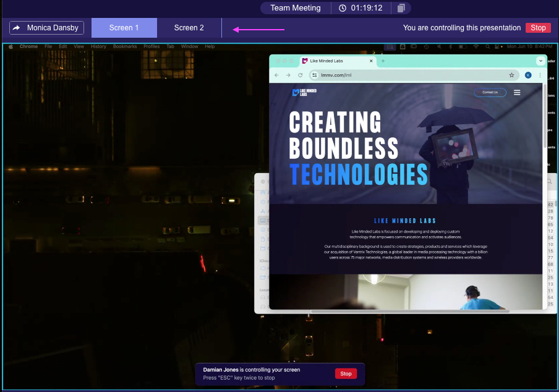Reload the lmmv.com page
Viewport: 559px width, 392px height.
(300, 75)
